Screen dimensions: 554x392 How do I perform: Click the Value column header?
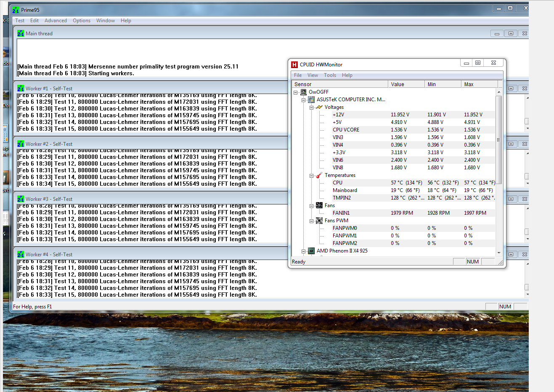click(406, 84)
